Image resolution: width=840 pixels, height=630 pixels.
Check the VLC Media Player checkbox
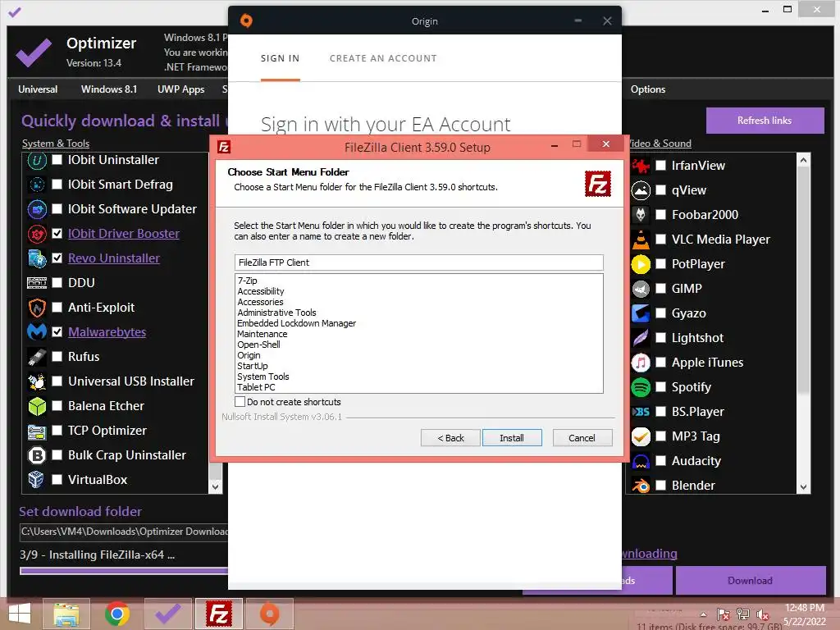[661, 240]
